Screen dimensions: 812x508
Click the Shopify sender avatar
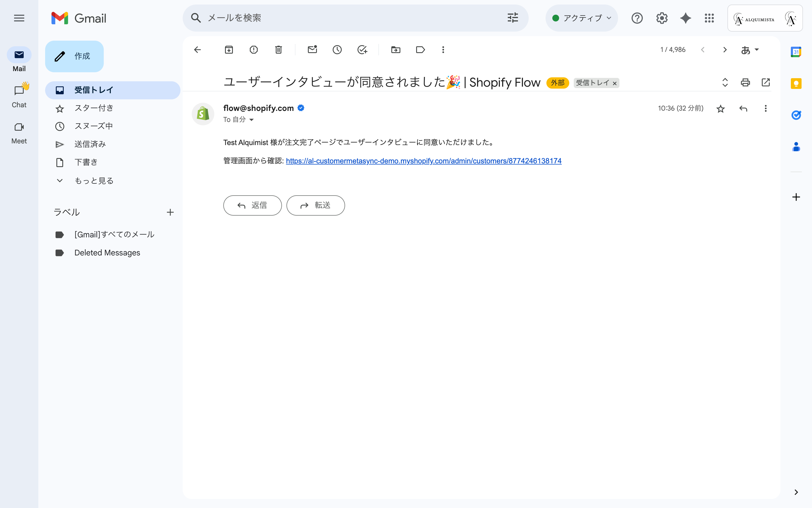[x=203, y=114]
